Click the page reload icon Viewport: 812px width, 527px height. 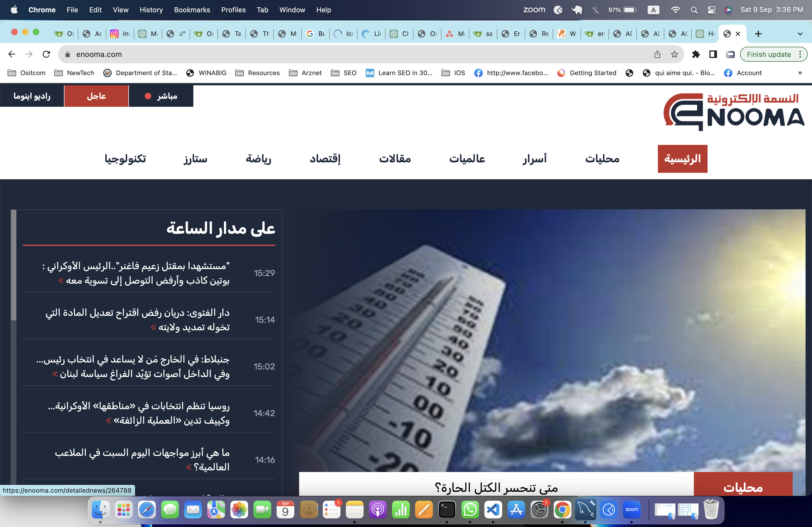(46, 54)
